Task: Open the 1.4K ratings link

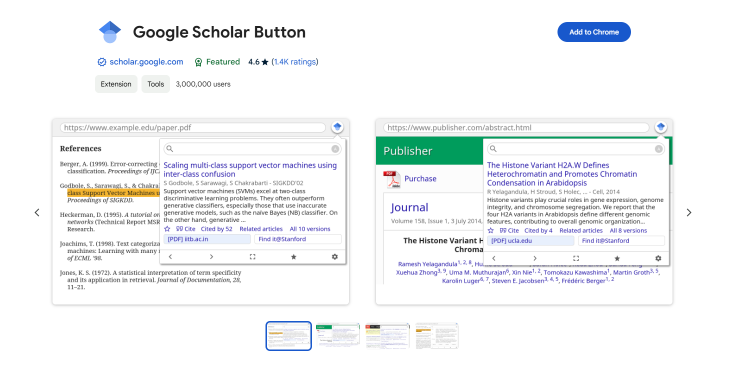Action: coord(295,62)
